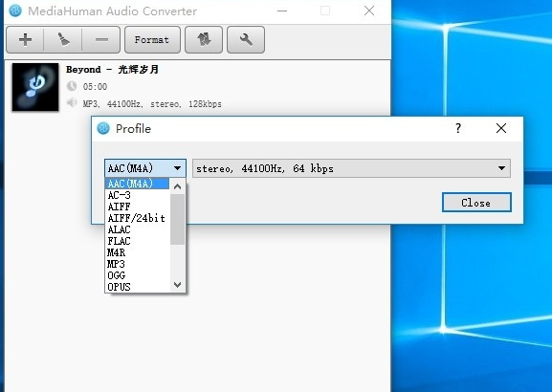The image size is (552, 392).
Task: Click the Profile dialog help question mark
Action: click(458, 128)
